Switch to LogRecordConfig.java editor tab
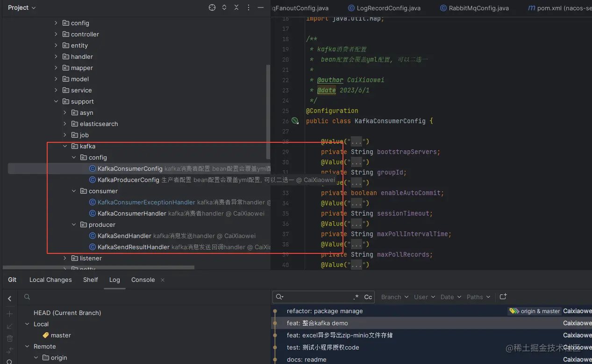592x364 pixels. [384, 8]
